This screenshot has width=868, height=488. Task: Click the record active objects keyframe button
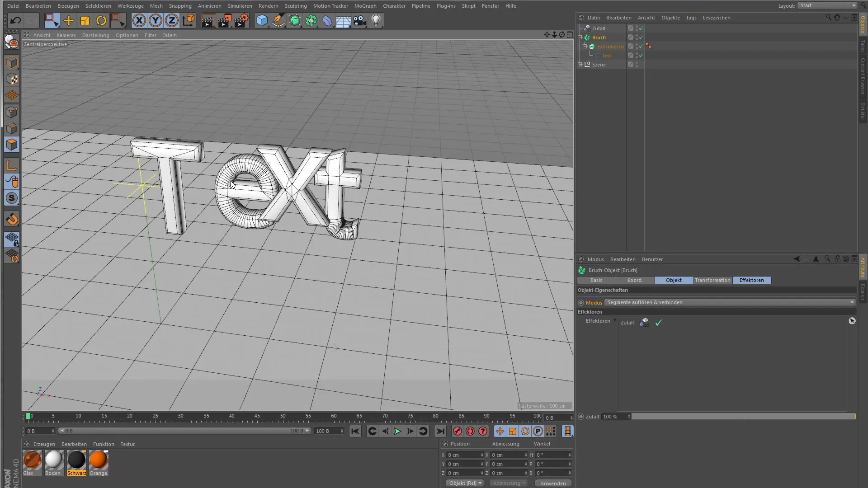457,431
